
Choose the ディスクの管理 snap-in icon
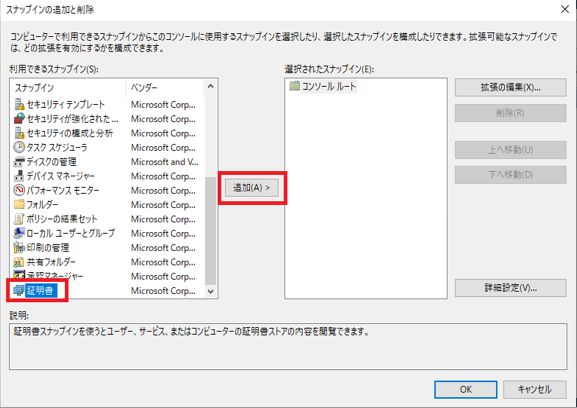[19, 162]
